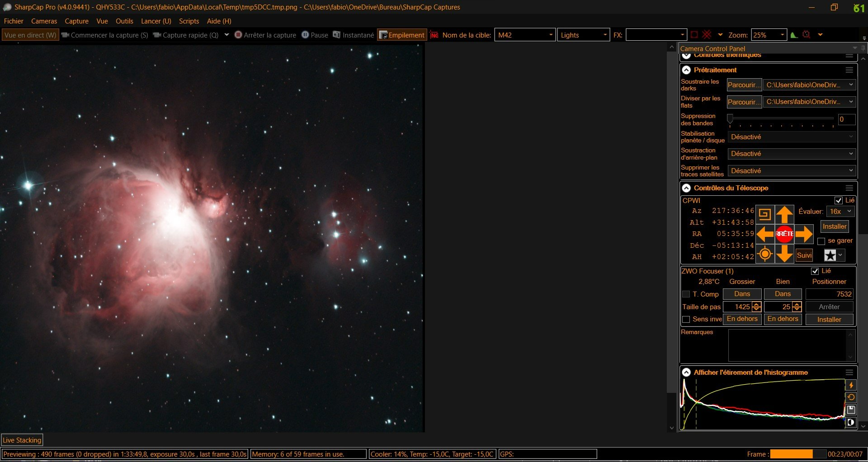This screenshot has height=462, width=868.
Task: Toggle the Suivi tracking button
Action: (x=804, y=255)
